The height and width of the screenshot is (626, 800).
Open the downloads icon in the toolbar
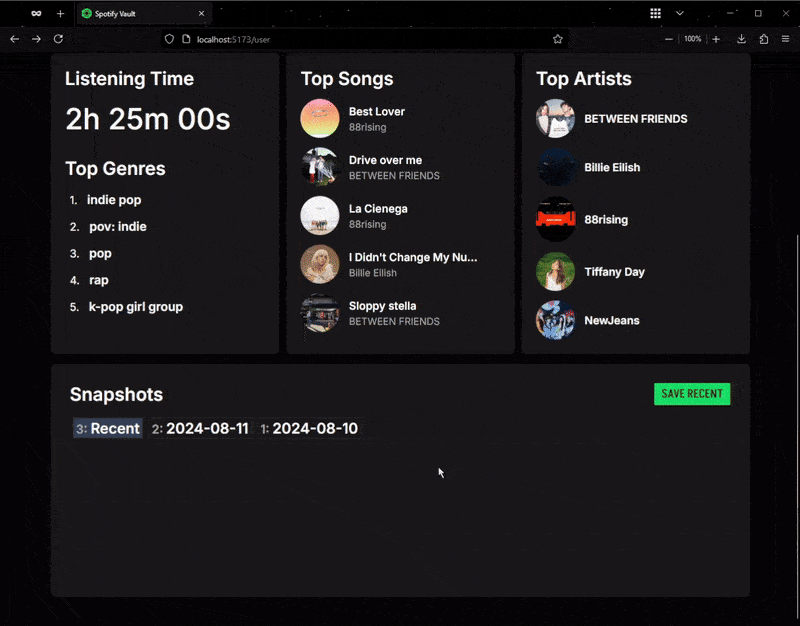741,39
